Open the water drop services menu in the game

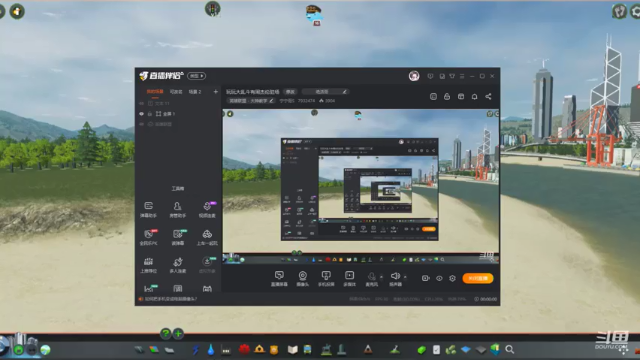(x=211, y=350)
